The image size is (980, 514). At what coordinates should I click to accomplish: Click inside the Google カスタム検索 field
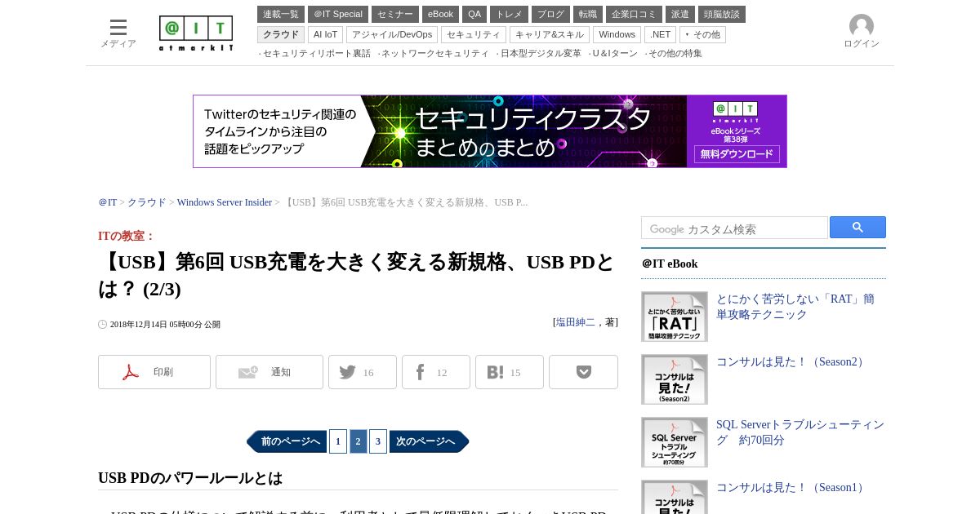[x=734, y=228]
